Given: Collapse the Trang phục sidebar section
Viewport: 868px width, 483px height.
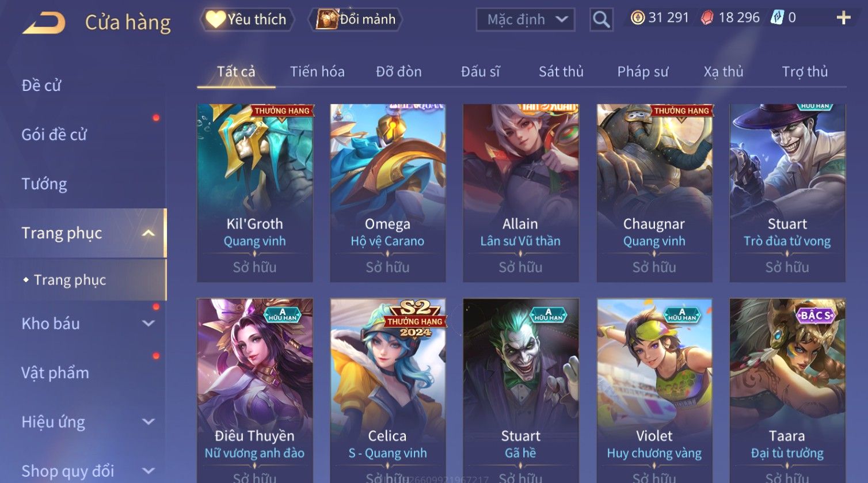Looking at the screenshot, I should tap(149, 233).
